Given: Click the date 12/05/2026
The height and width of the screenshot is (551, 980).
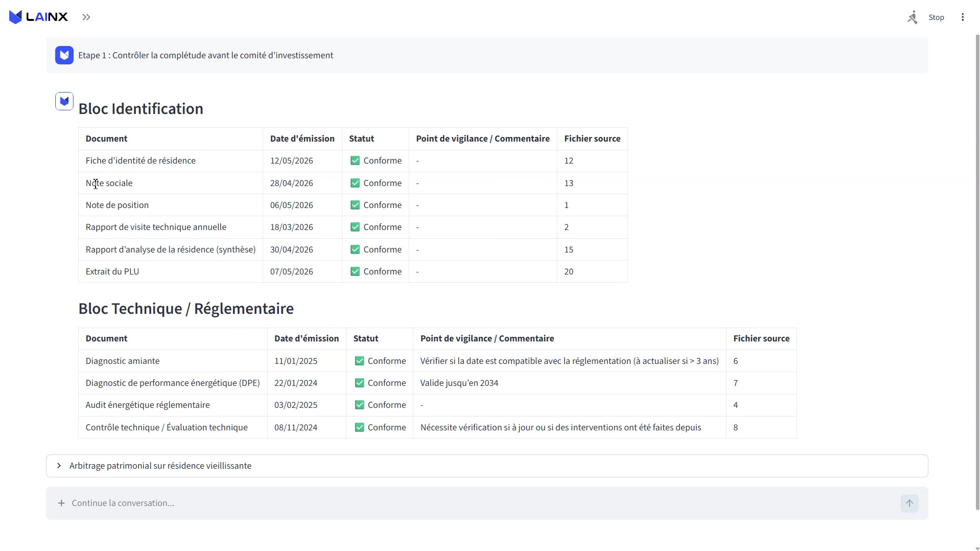Looking at the screenshot, I should click(x=292, y=160).
